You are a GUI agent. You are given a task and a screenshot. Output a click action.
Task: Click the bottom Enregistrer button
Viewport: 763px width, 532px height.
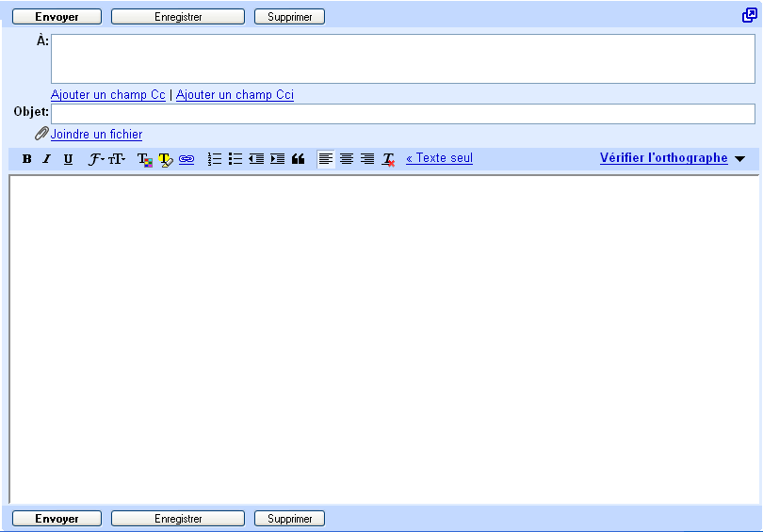(x=178, y=519)
